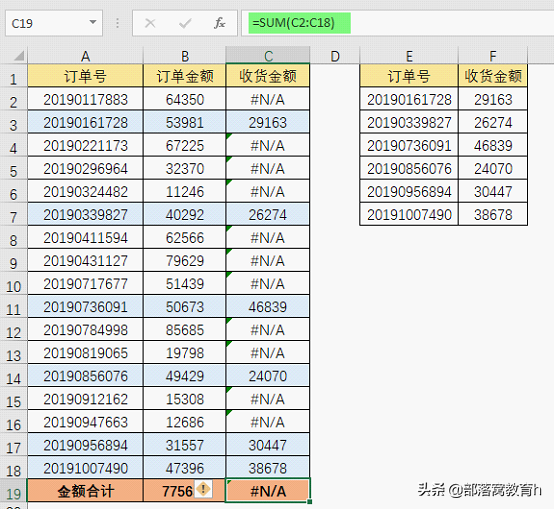Click cell C11 value 46839
Screen dimensions: 554x509
(x=268, y=307)
